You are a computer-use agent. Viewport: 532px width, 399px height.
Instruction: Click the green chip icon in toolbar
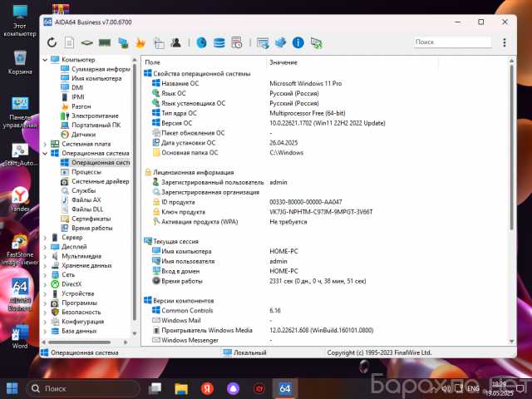click(x=86, y=42)
